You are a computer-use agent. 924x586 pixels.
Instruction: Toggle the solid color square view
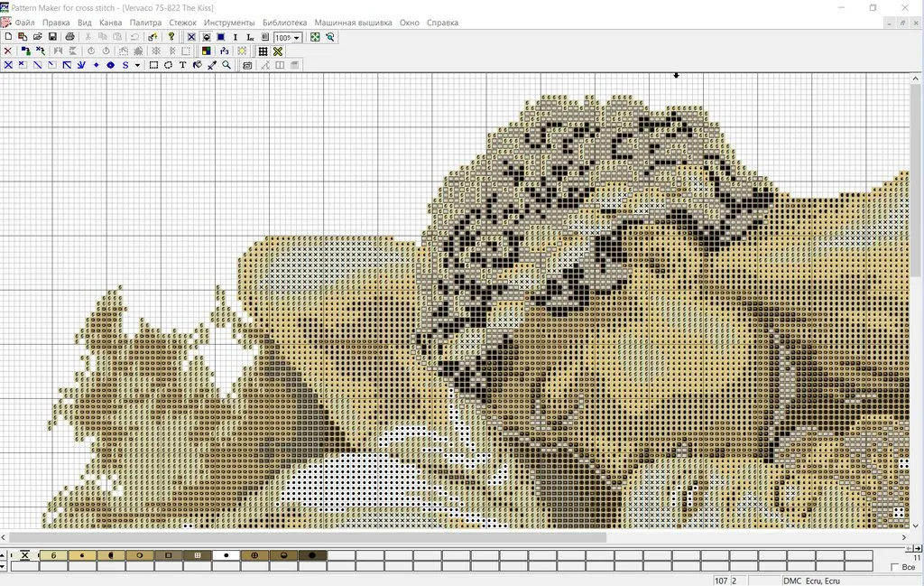tap(220, 37)
